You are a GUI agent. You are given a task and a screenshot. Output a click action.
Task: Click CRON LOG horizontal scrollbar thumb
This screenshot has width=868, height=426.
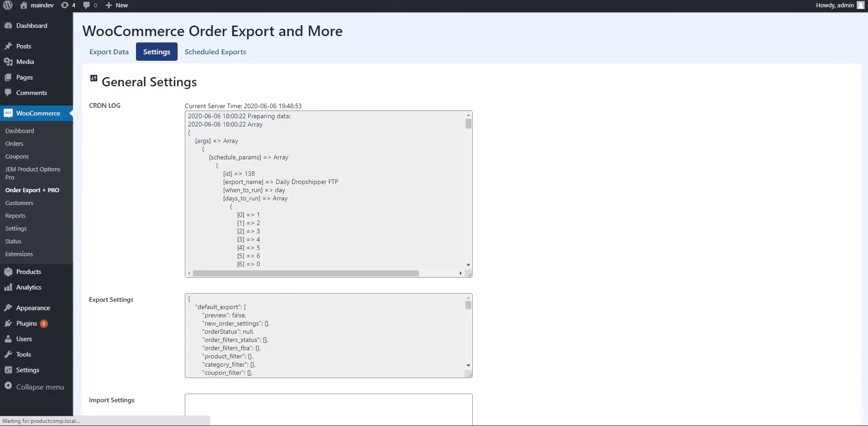(x=306, y=273)
